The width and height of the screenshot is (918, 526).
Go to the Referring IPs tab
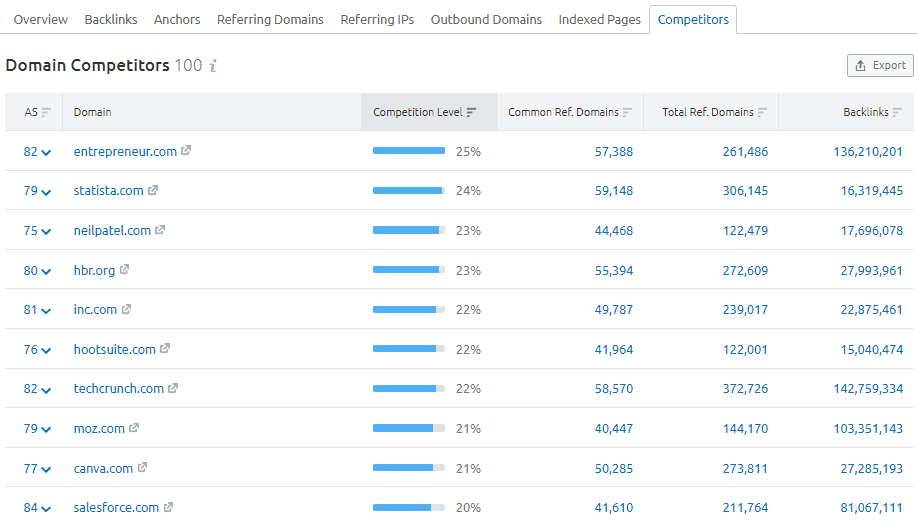(x=377, y=19)
